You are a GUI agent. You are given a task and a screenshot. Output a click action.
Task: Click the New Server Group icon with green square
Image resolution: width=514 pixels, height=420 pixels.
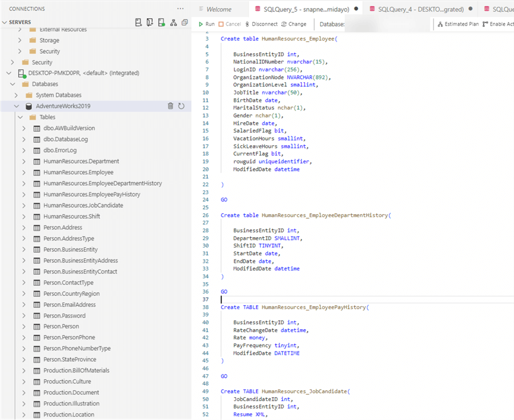click(x=161, y=22)
